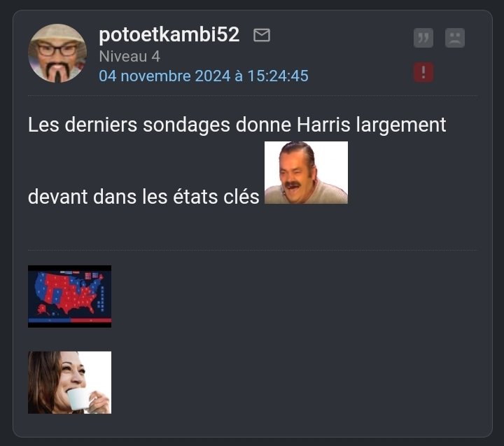504x446 pixels.
Task: Open permalink dated 04 novembre 2024
Action: pyautogui.click(x=204, y=76)
